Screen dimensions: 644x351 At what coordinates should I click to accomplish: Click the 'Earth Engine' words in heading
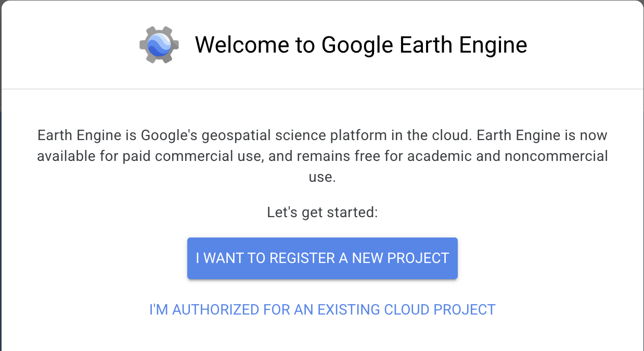click(x=463, y=45)
